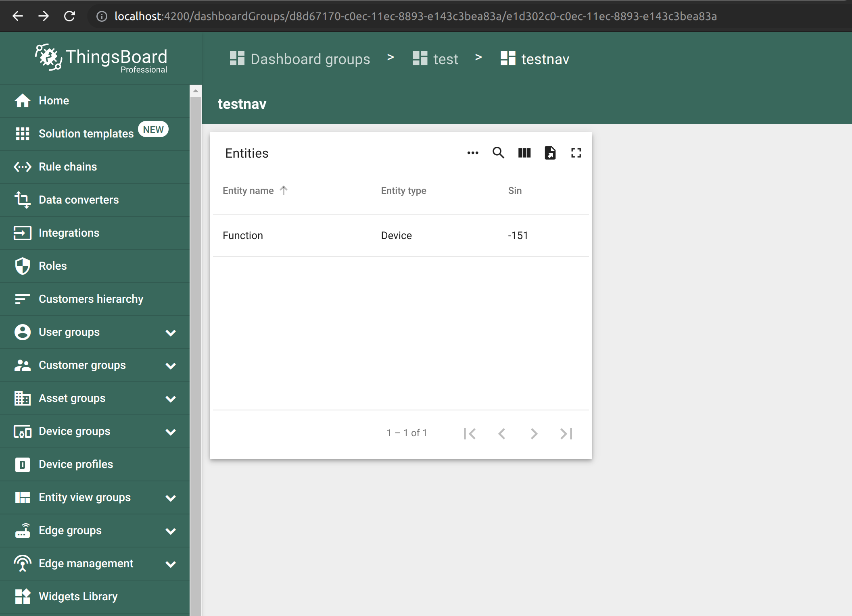The image size is (852, 616).
Task: Click the browser address bar
Action: [x=416, y=16]
